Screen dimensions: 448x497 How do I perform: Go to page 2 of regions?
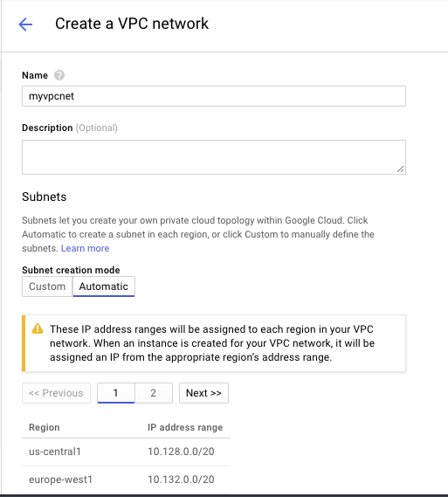[x=154, y=393]
